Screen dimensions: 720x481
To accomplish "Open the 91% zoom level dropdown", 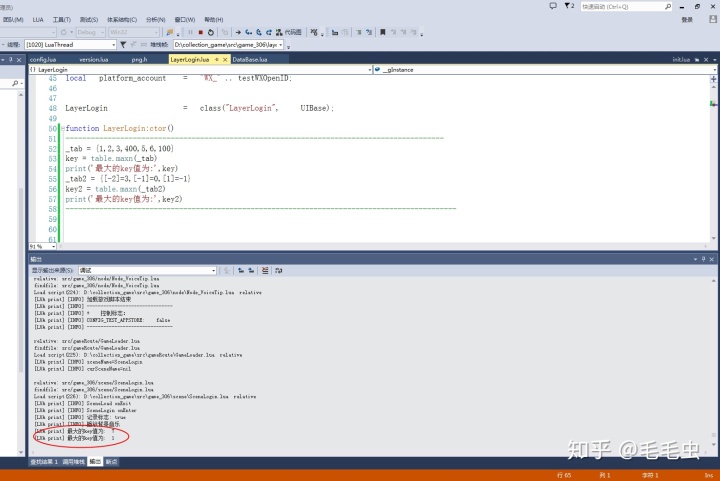I will 43,246.
